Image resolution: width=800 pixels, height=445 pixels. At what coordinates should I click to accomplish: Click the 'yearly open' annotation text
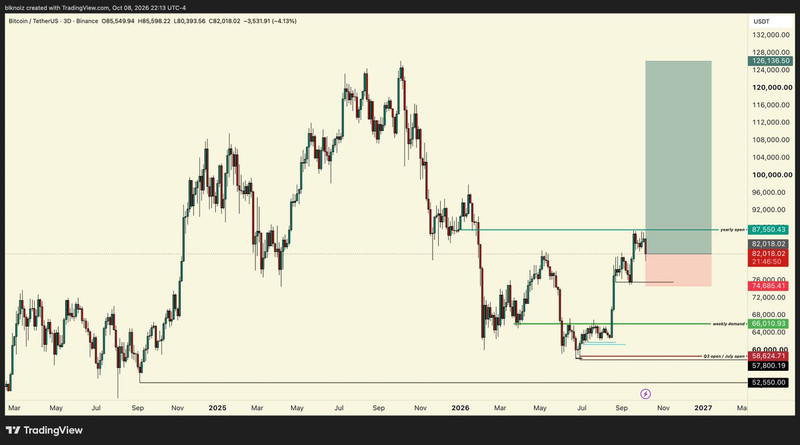coord(733,230)
